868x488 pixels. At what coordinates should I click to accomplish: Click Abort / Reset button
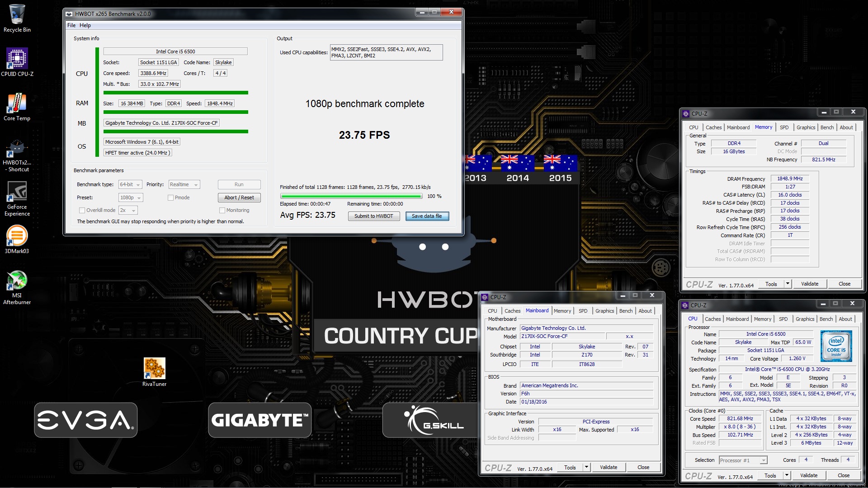[239, 197]
